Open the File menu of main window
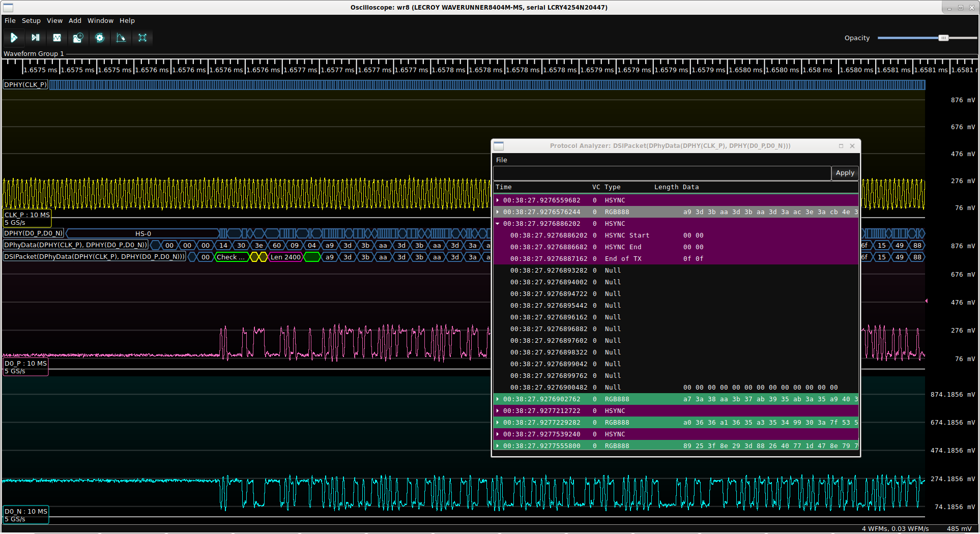 10,21
